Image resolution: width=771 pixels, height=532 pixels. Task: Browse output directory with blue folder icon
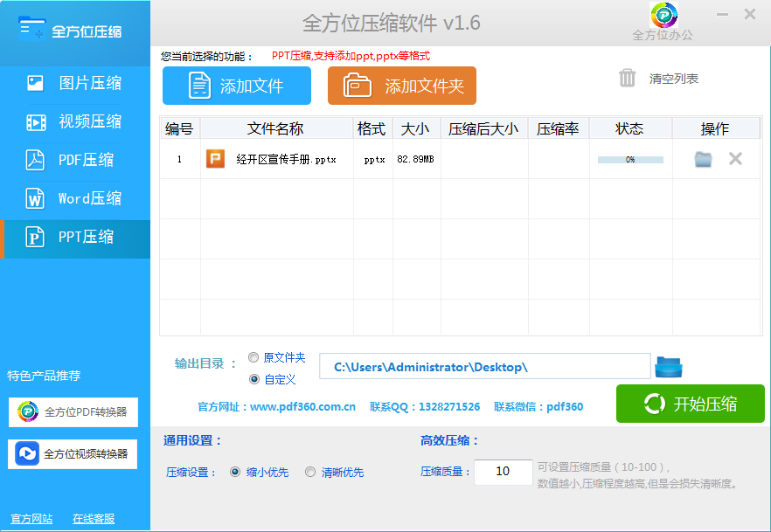coord(669,366)
